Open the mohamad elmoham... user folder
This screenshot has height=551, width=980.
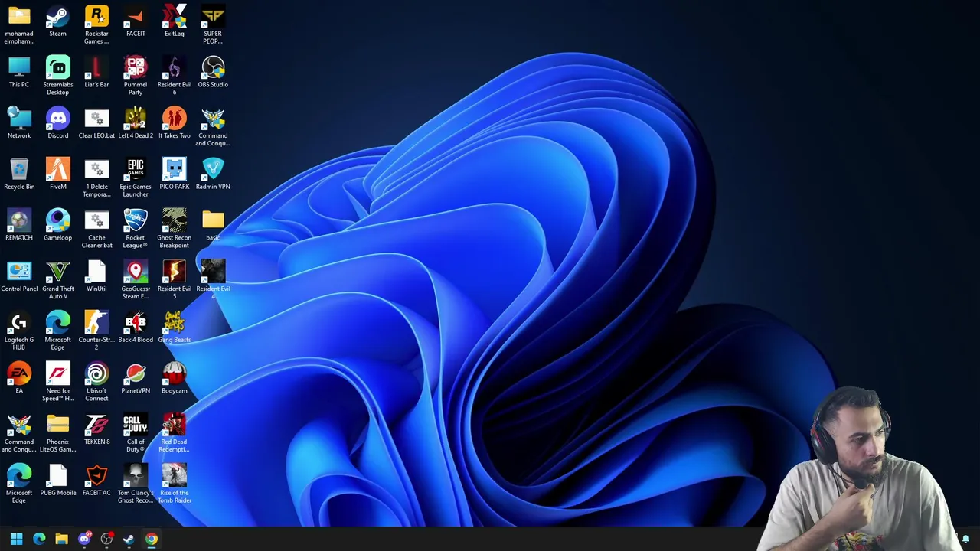19,24
